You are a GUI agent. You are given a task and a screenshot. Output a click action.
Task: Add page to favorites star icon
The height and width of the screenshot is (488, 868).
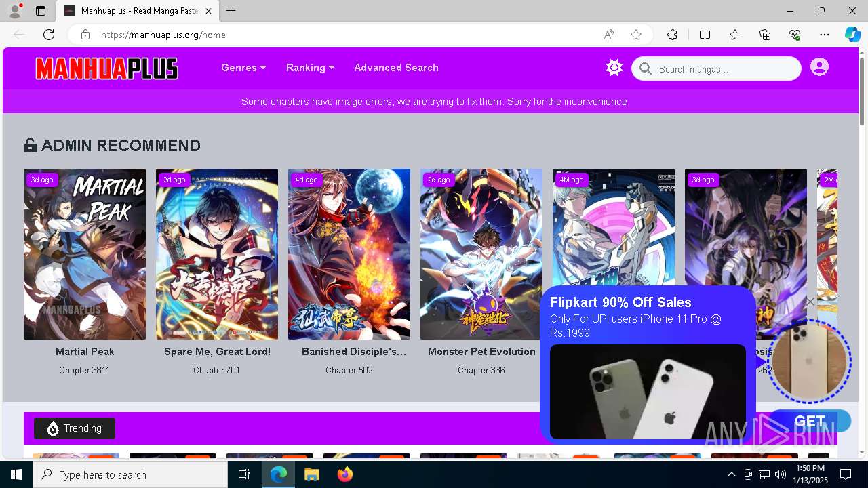[636, 35]
